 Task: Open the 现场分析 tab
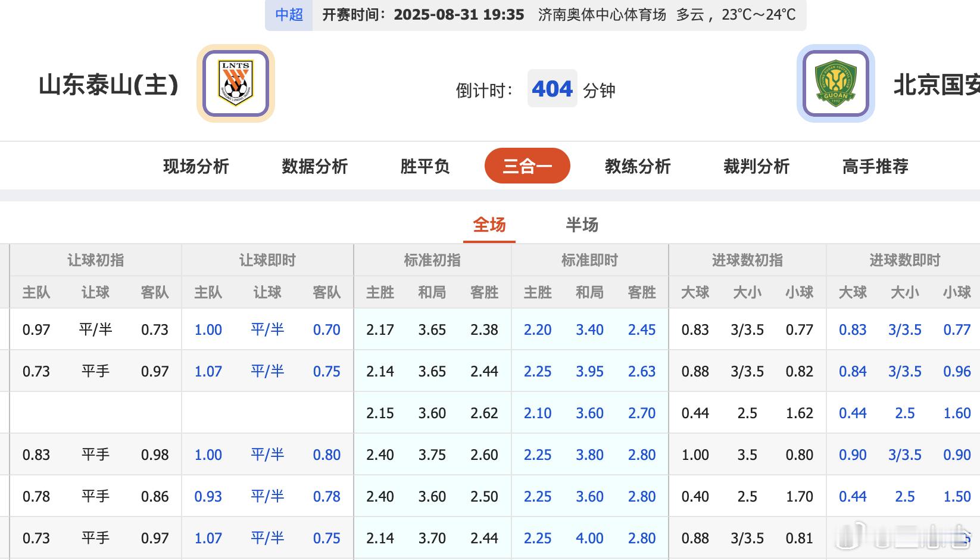(196, 166)
